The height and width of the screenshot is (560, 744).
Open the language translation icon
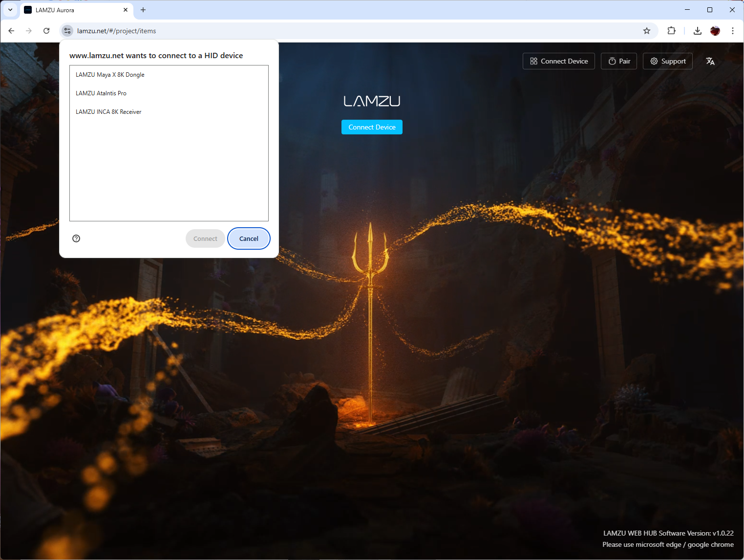[x=710, y=61]
